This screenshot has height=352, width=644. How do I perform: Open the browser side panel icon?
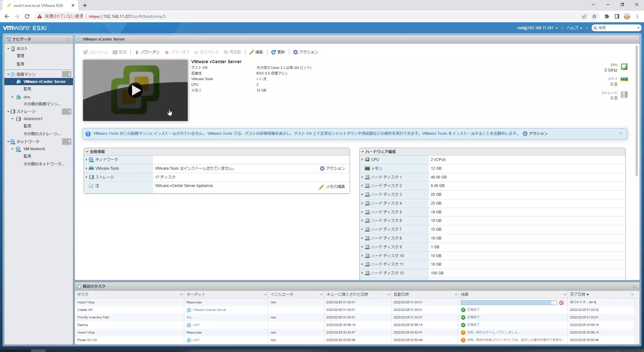click(617, 16)
